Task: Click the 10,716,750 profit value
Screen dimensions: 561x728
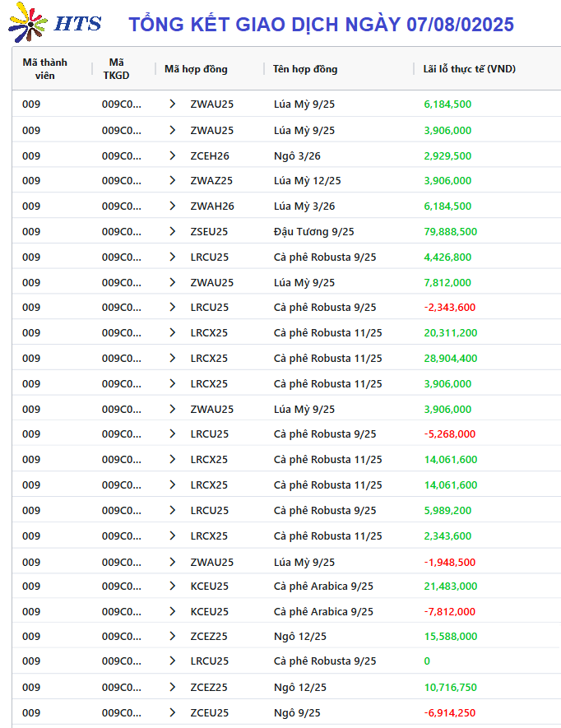Action: pos(451,688)
